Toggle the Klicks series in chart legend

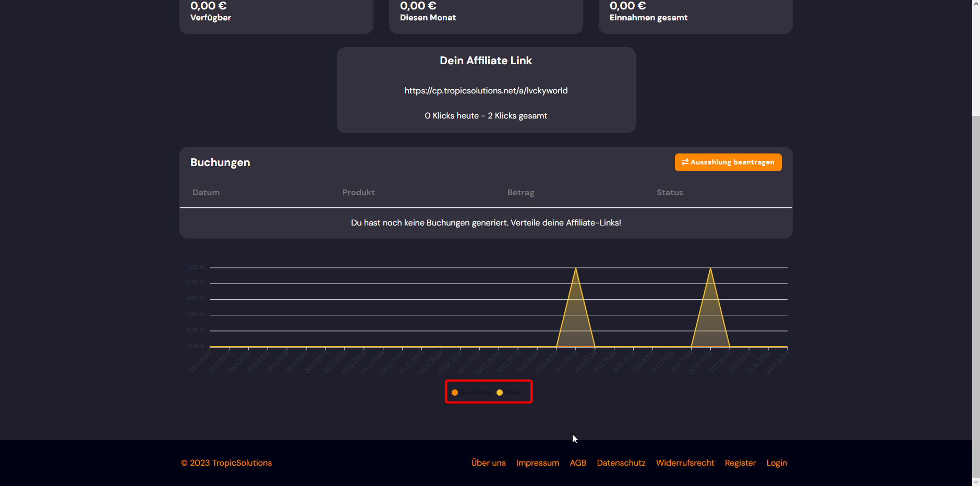(x=509, y=393)
